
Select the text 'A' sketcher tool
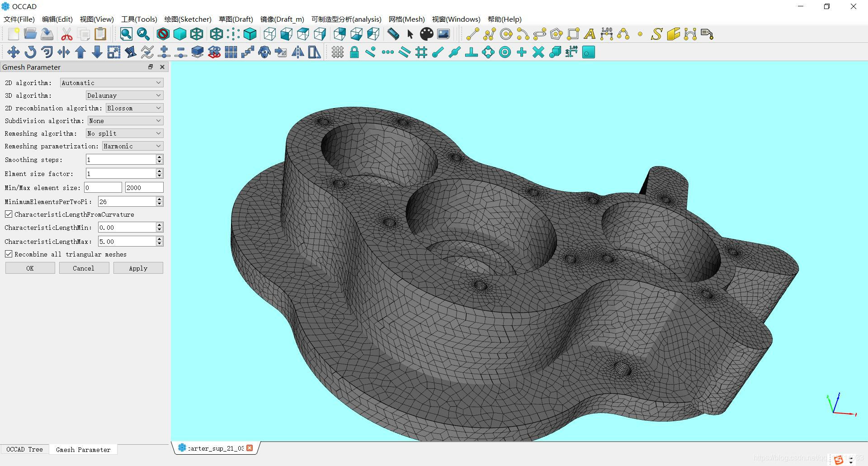point(590,34)
